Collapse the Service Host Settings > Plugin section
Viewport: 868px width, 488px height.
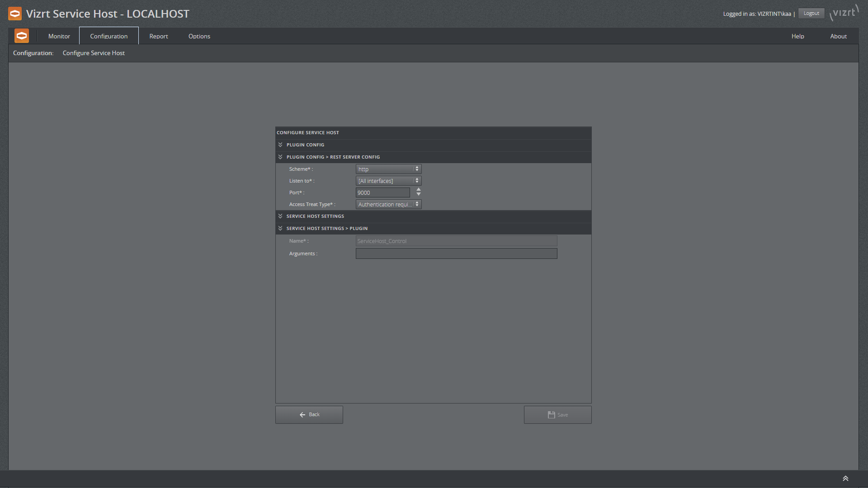coord(280,228)
